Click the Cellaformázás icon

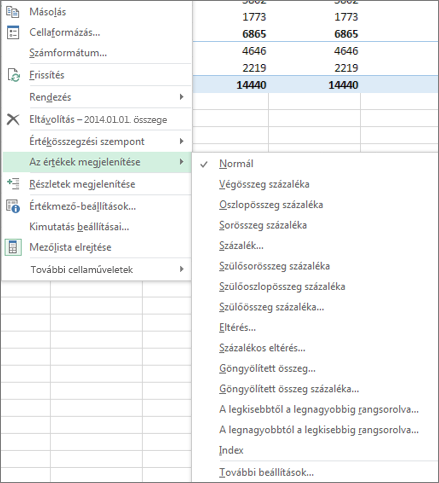(13, 32)
